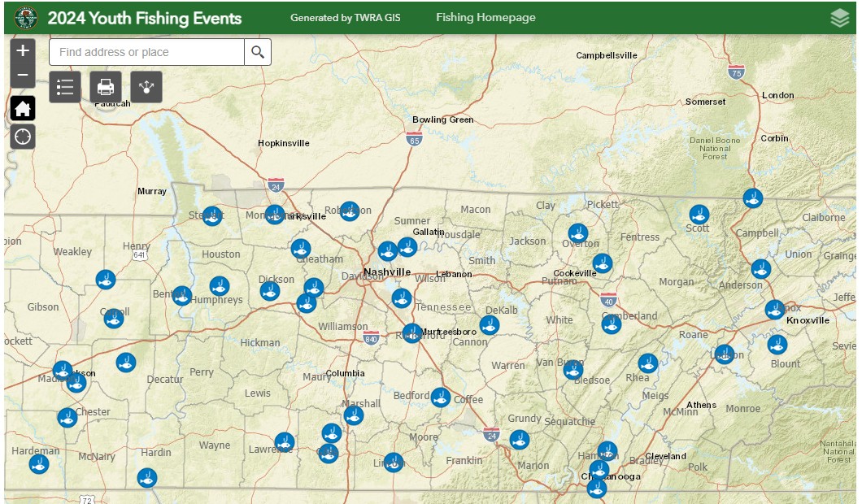Screen dimensions: 862x504
Task: Select the fishing marker near Cookeville
Action: [x=603, y=263]
